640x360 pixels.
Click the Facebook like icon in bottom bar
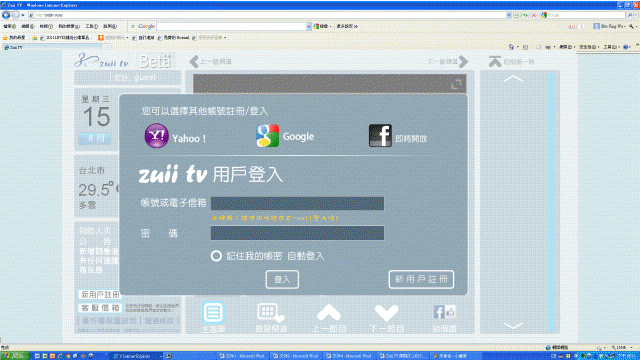point(444,312)
